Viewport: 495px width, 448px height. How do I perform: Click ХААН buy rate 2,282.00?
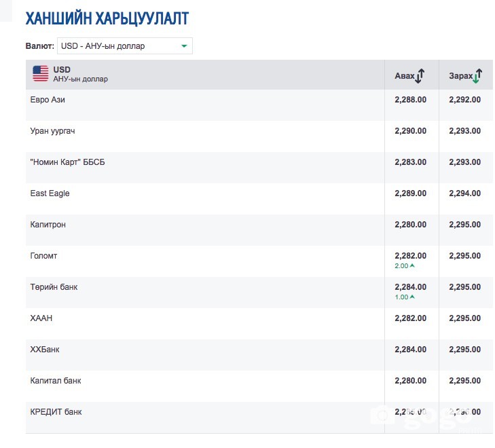(x=410, y=318)
